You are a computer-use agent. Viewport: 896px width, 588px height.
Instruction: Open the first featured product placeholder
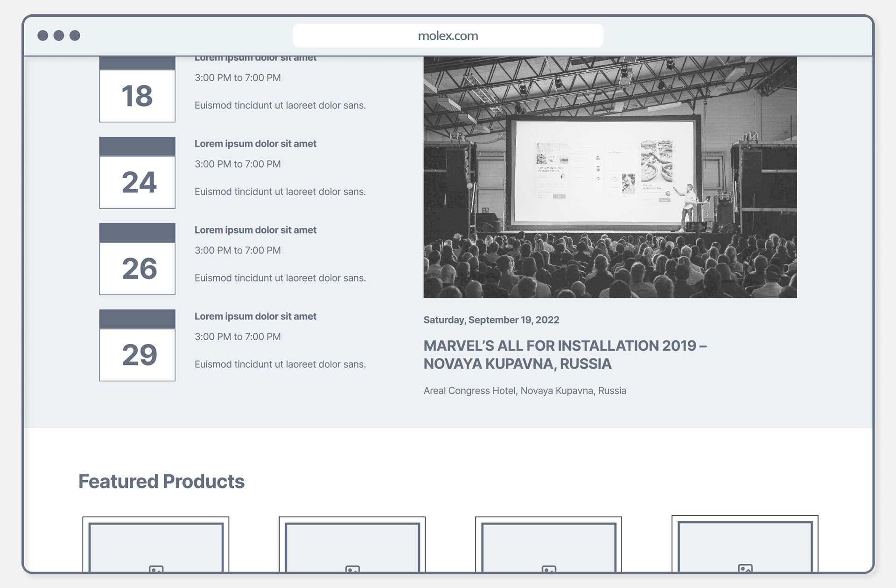tap(156, 544)
